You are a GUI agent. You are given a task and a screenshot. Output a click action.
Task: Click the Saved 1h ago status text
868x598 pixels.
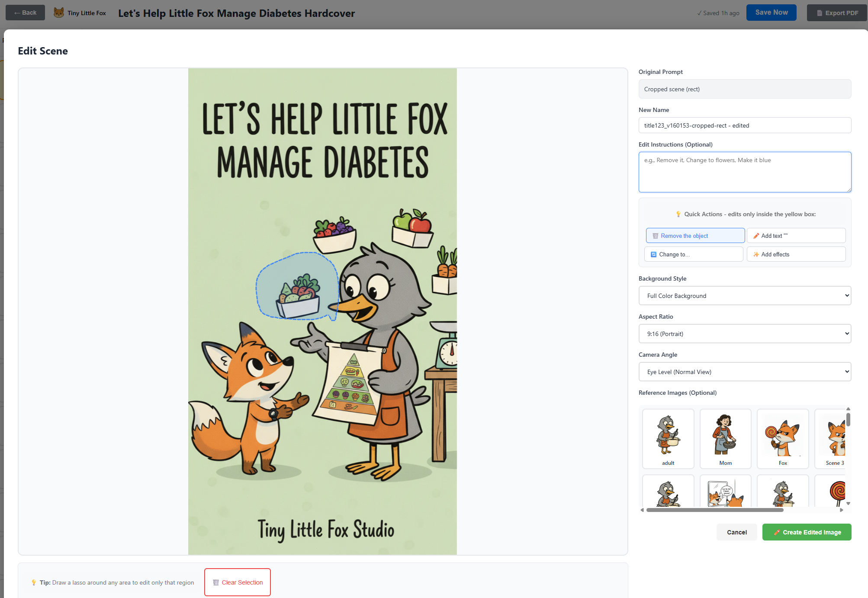[718, 13]
